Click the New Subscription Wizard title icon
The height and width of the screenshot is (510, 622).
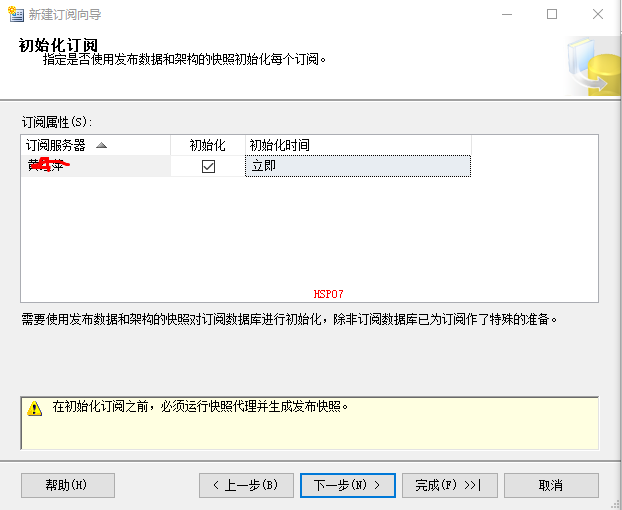[16, 14]
